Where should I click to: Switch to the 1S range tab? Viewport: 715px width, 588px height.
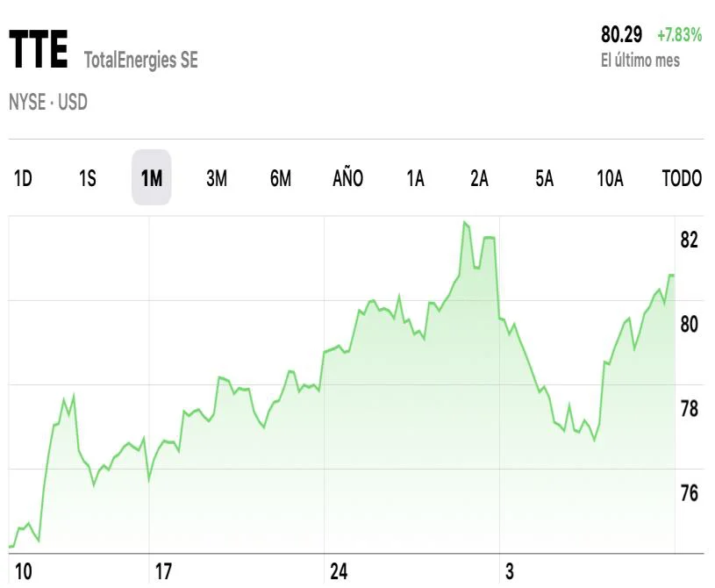(88, 178)
